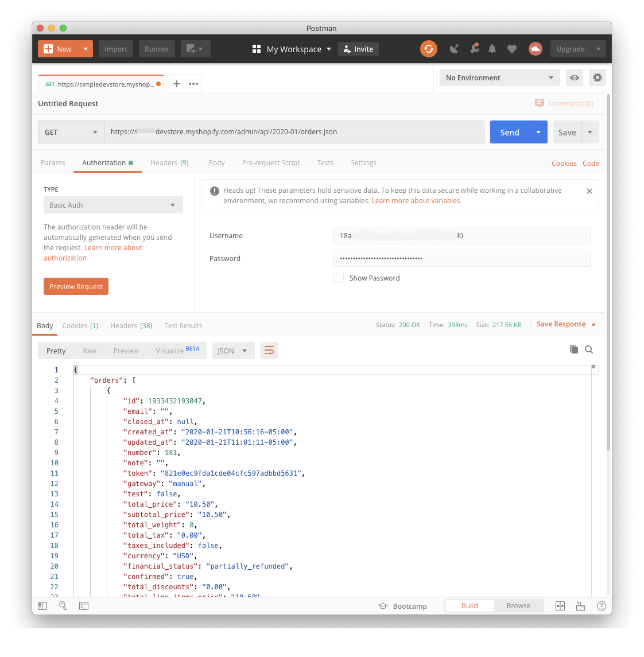
Task: Open the capture requests satellite icon
Action: (x=454, y=49)
